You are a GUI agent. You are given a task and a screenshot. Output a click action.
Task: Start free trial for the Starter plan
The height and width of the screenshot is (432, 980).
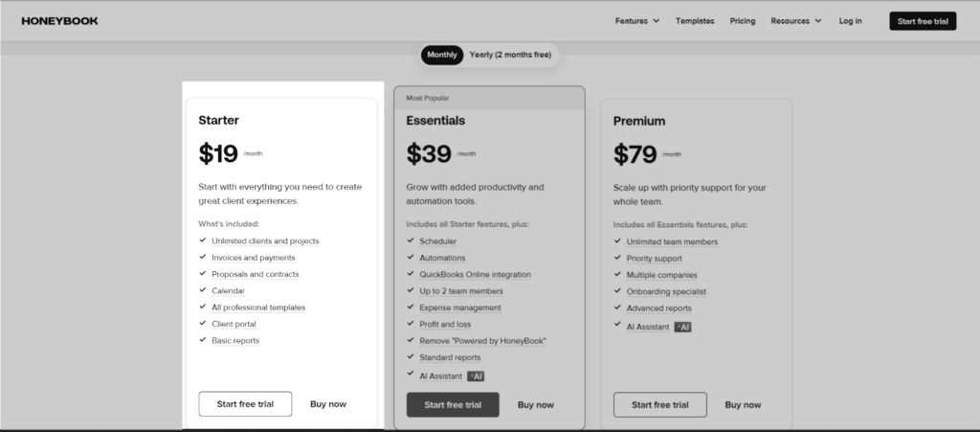[245, 404]
